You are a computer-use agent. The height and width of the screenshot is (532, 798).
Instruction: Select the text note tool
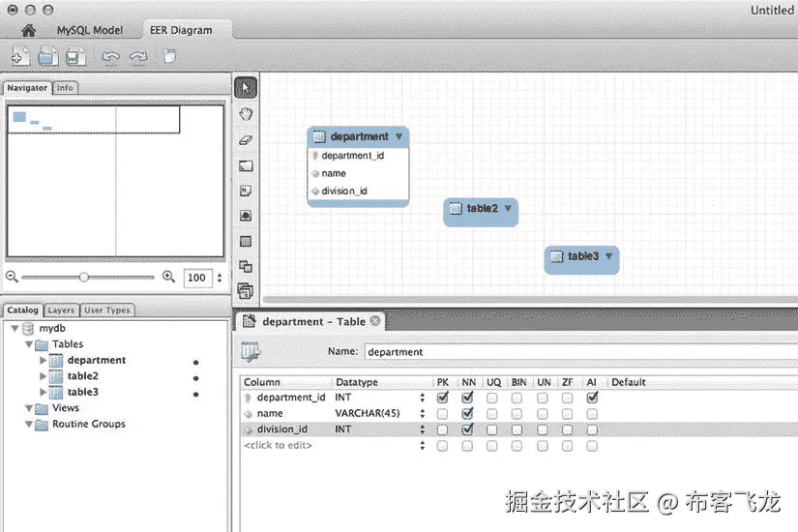(x=246, y=191)
